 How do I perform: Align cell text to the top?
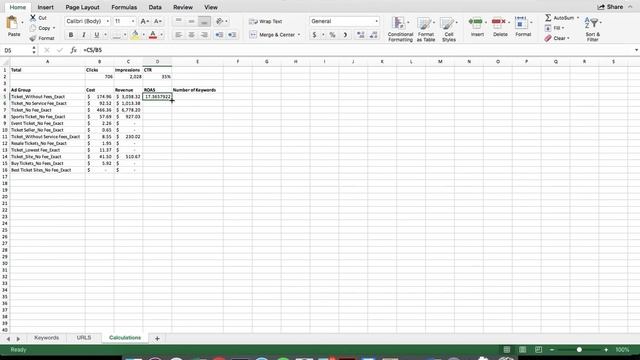(x=178, y=21)
